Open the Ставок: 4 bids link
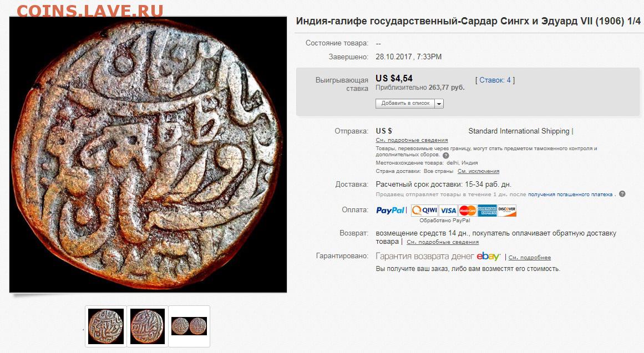Viewport: 644px width, 353px height. coord(495,80)
